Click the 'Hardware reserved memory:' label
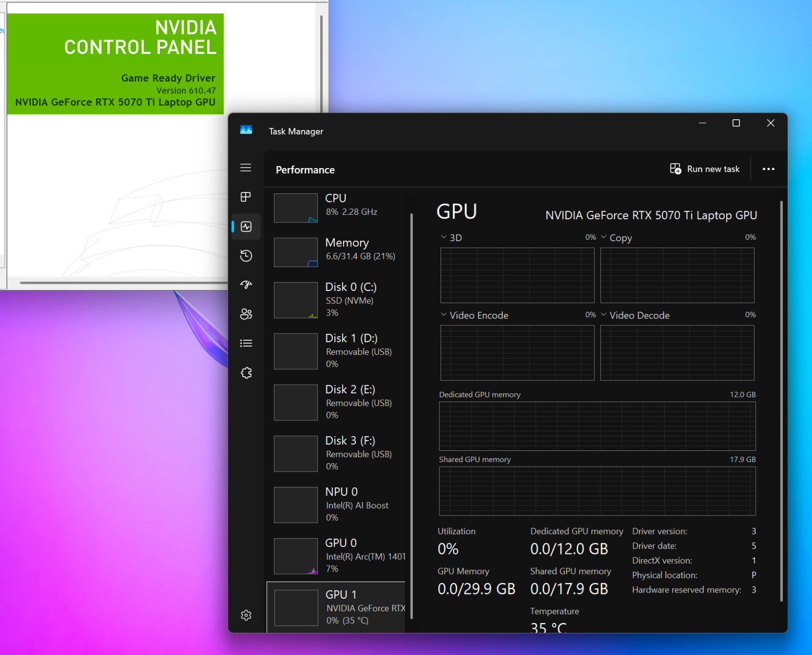 (687, 590)
